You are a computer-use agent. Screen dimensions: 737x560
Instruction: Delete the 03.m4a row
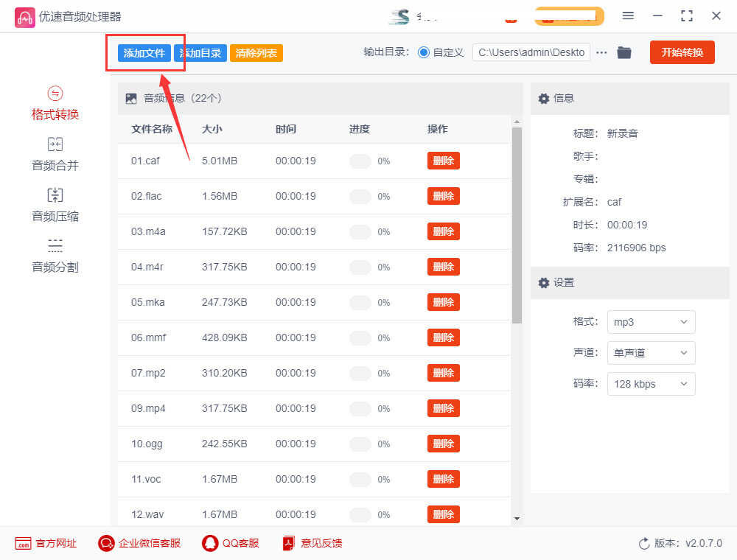point(443,231)
